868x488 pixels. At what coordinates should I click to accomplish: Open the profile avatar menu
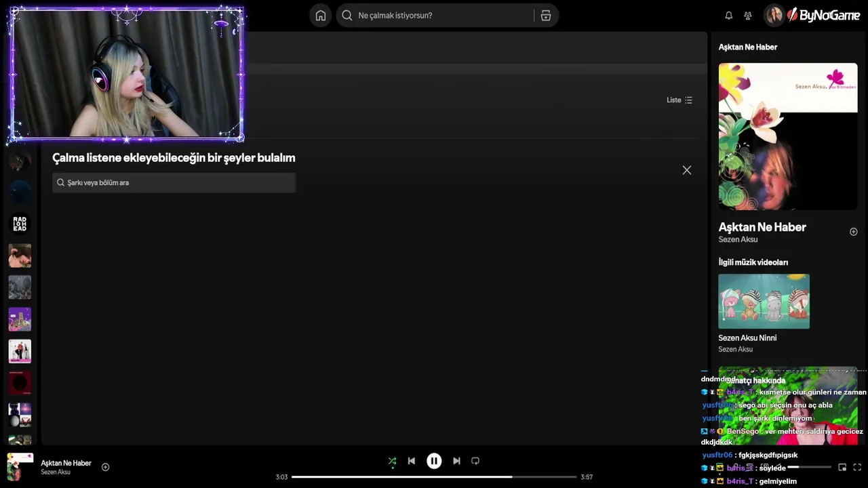coord(774,15)
